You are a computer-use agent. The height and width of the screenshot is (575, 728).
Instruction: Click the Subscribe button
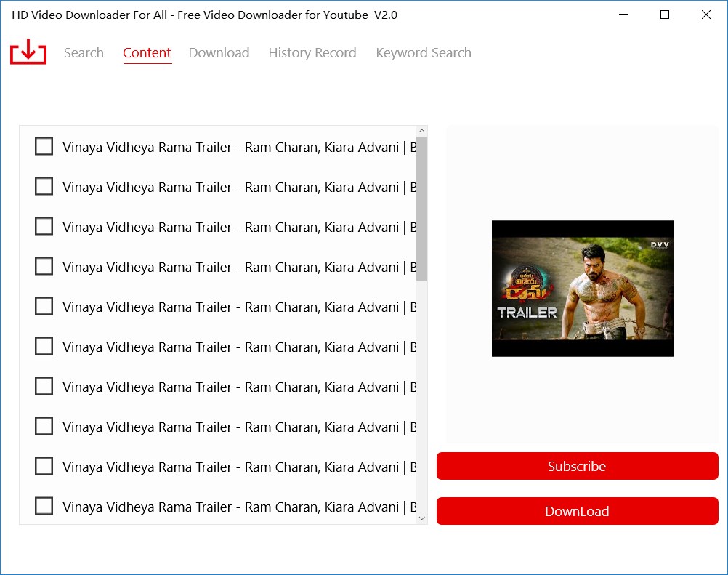click(577, 466)
